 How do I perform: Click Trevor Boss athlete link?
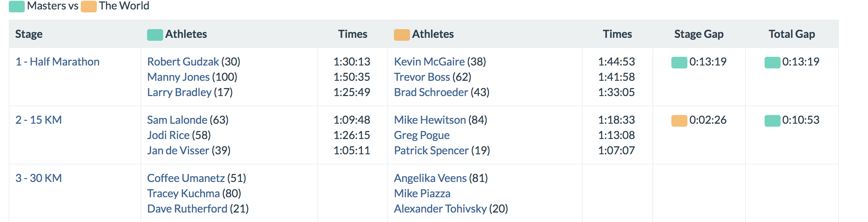tap(422, 77)
